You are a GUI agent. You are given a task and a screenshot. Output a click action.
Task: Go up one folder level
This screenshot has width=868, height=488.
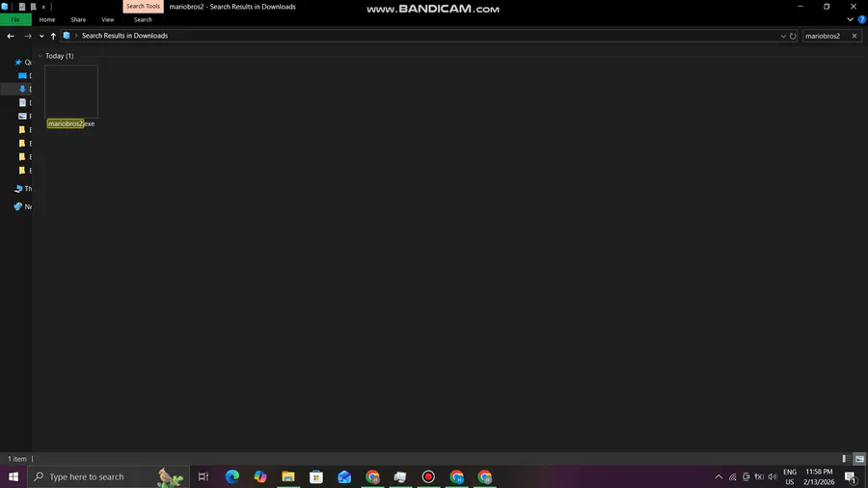[x=53, y=36]
